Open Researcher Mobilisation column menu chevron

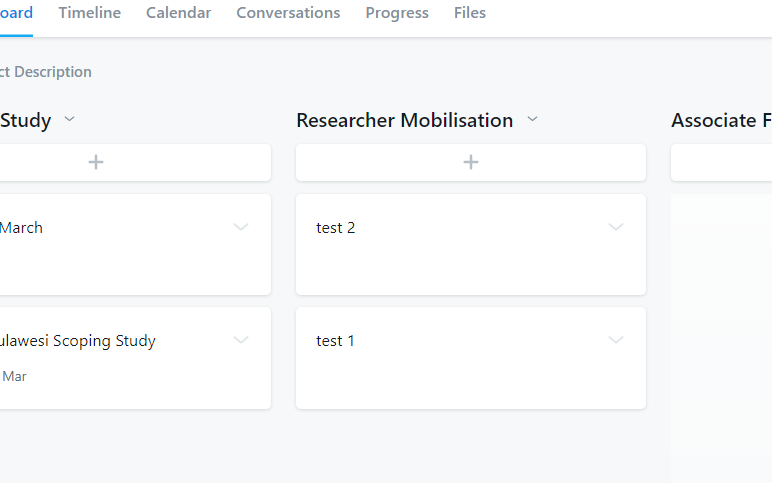[533, 120]
